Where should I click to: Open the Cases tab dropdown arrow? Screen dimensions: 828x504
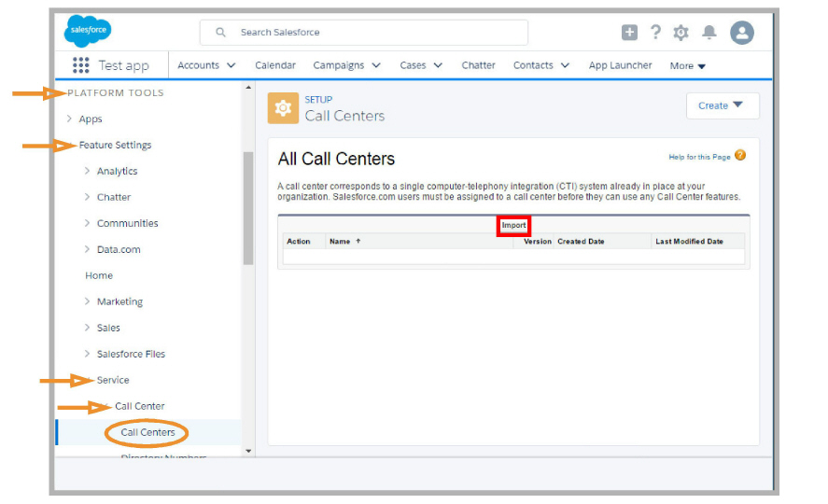pos(438,65)
